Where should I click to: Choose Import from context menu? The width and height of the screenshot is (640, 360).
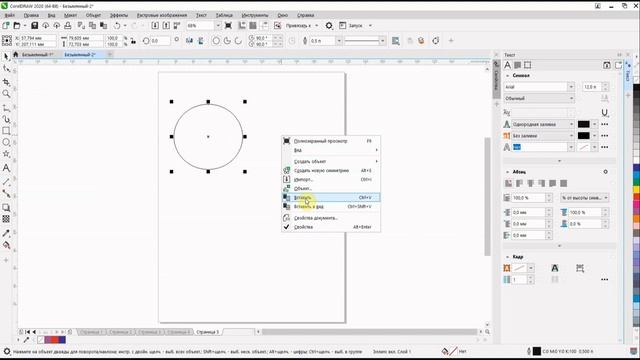pos(331,180)
